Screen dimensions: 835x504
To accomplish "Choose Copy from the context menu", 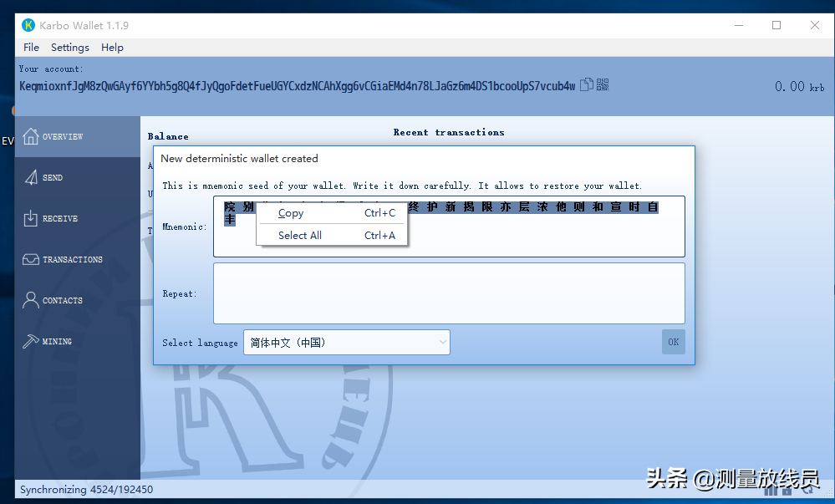I will (332, 213).
